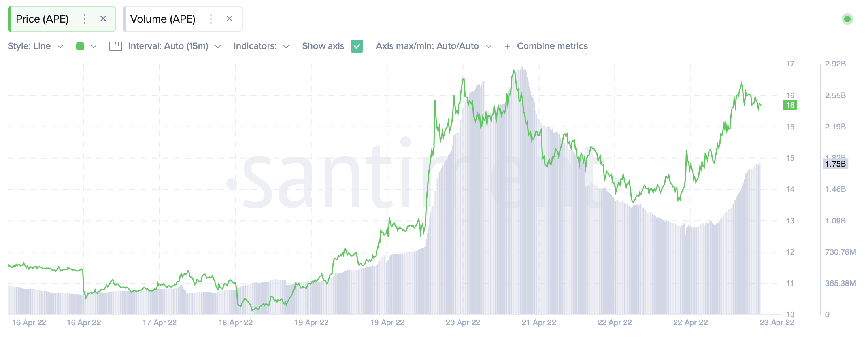Click the green price label 16 on axis

pyautogui.click(x=790, y=105)
